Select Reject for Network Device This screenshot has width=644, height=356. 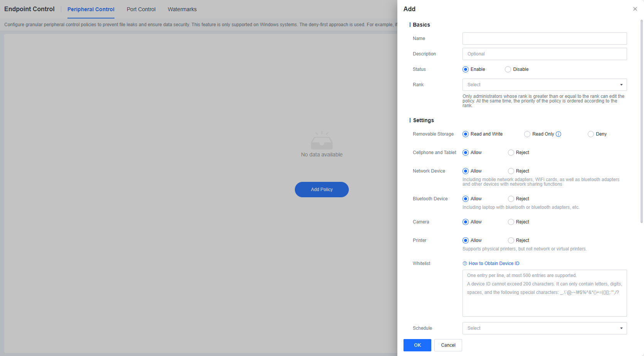click(x=511, y=171)
